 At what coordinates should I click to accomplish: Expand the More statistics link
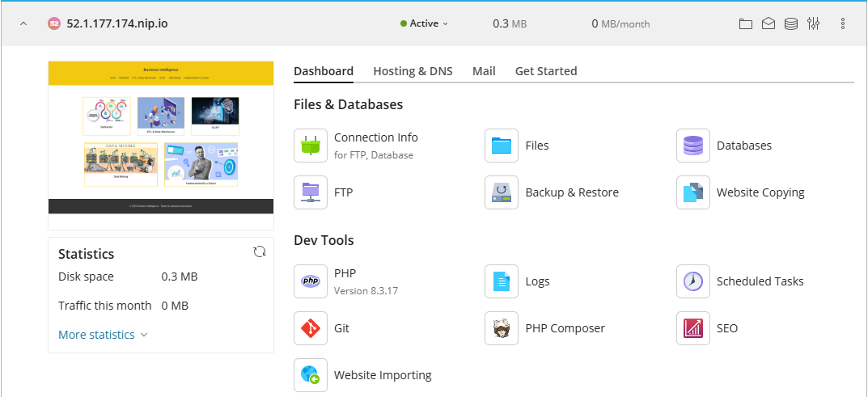click(103, 335)
